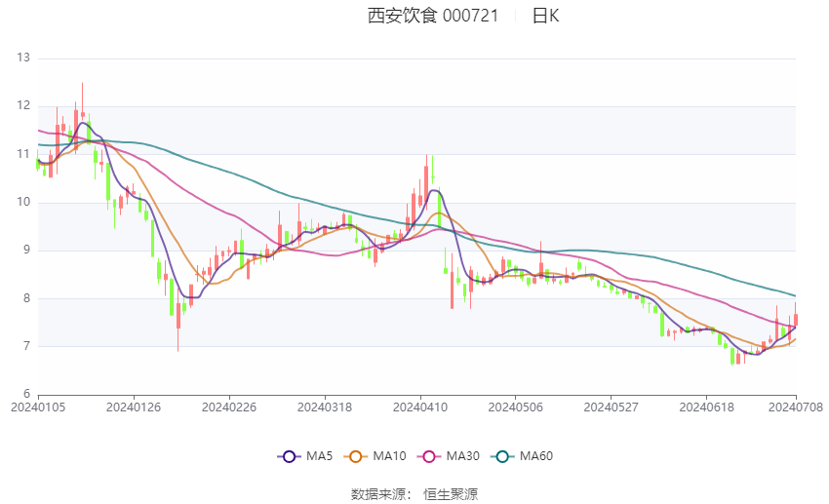Click the x-axis date 20240318
Screen dimensions: 829x504
pos(325,407)
